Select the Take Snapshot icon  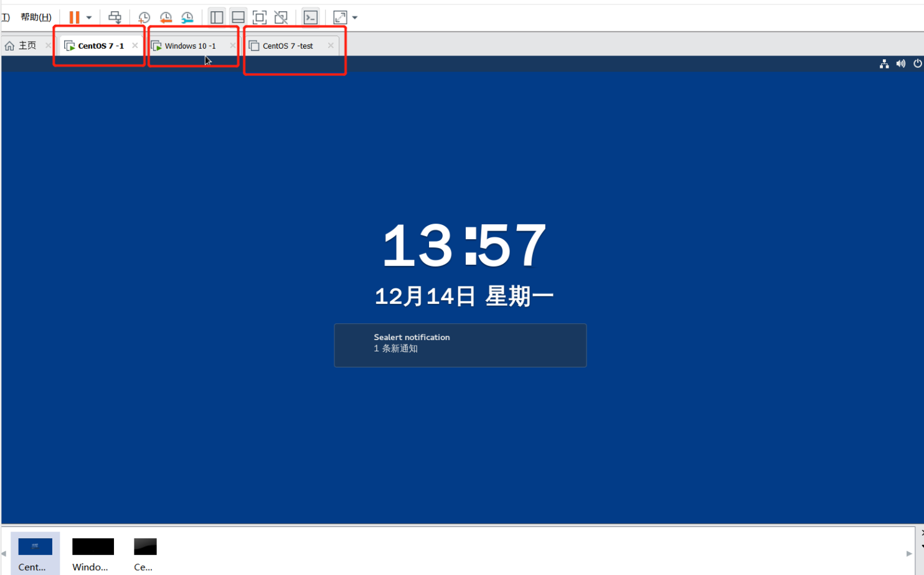pyautogui.click(x=143, y=17)
